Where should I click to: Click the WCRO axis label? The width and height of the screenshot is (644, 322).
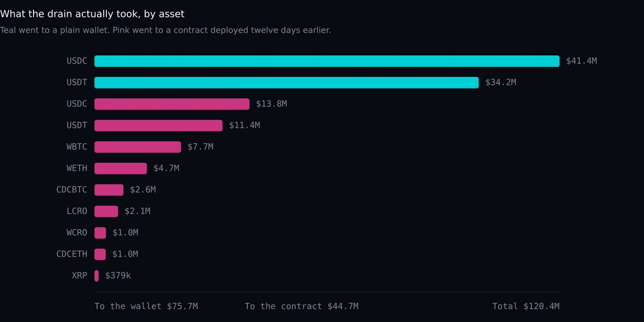pyautogui.click(x=77, y=233)
